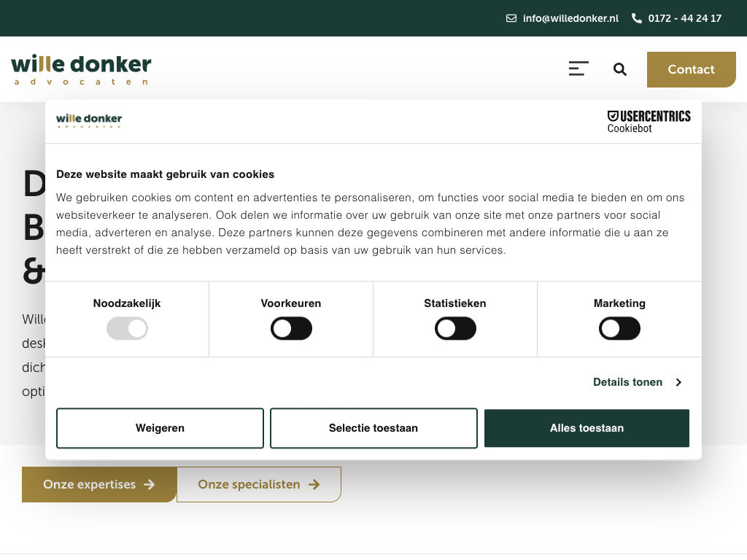This screenshot has width=747, height=560.
Task: Click the small Wille Donker logo in cookie dialog
Action: (89, 121)
